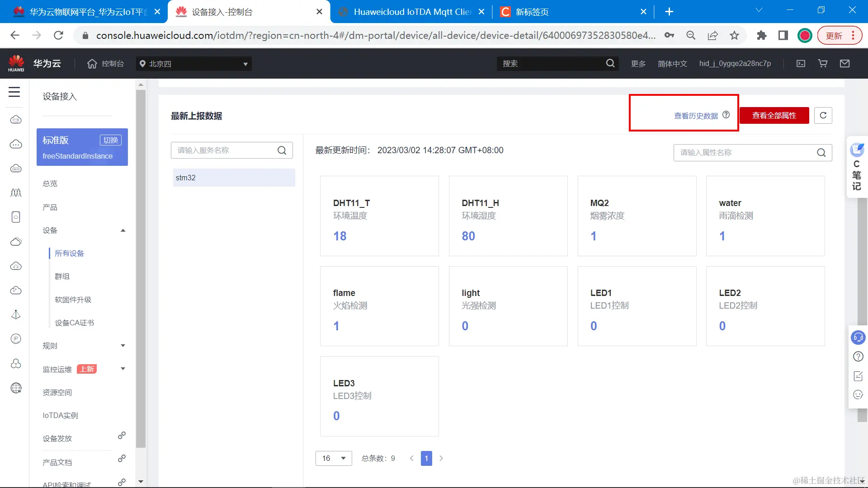Open the console home icon
The image size is (868, 488).
(x=92, y=64)
